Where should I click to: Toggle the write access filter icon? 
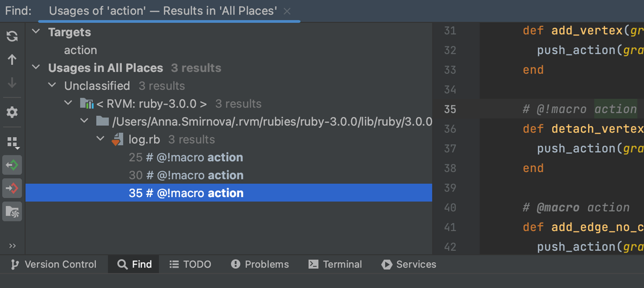coord(12,188)
